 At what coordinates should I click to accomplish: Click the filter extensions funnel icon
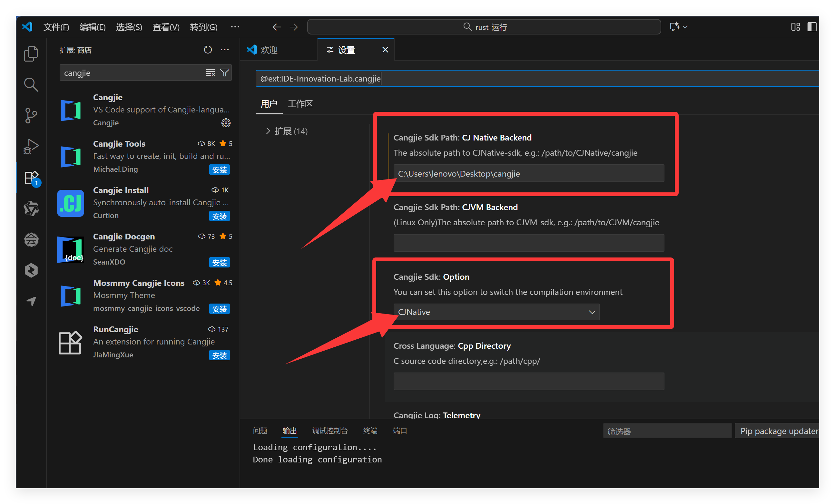pyautogui.click(x=225, y=73)
